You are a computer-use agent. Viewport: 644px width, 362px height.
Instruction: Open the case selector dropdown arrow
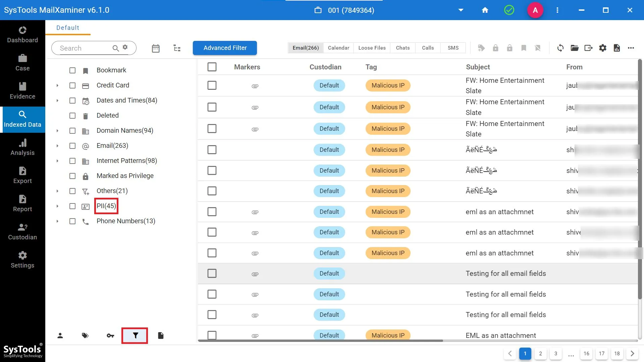coord(461,10)
